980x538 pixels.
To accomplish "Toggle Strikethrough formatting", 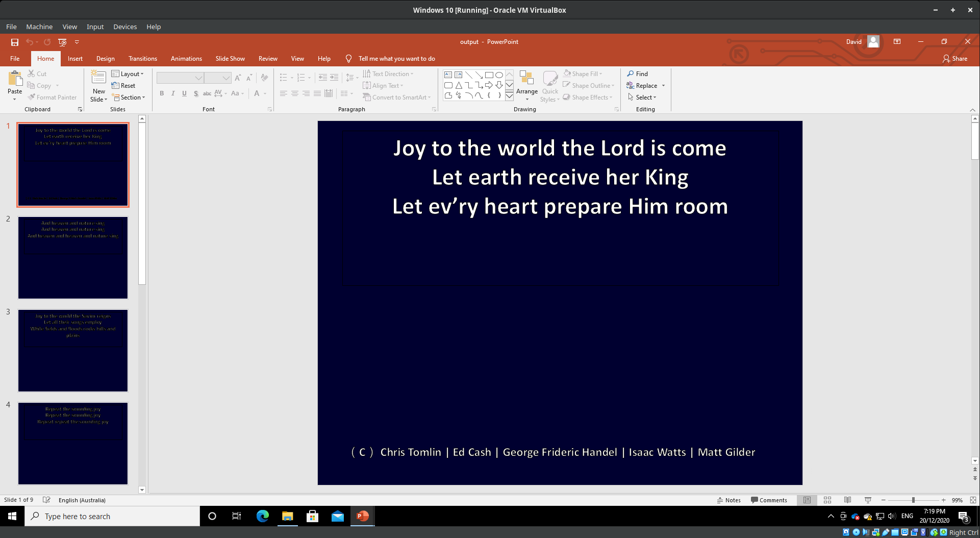I will (207, 93).
